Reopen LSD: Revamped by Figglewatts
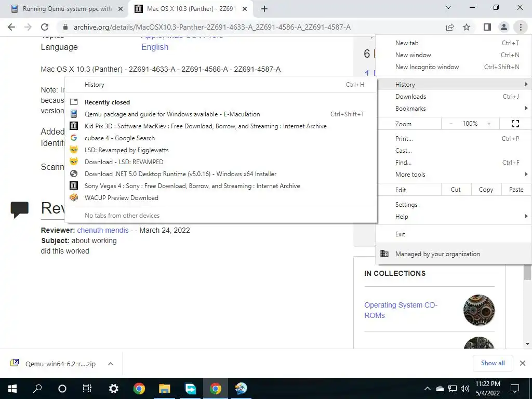This screenshot has height=399, width=532. tap(221, 150)
